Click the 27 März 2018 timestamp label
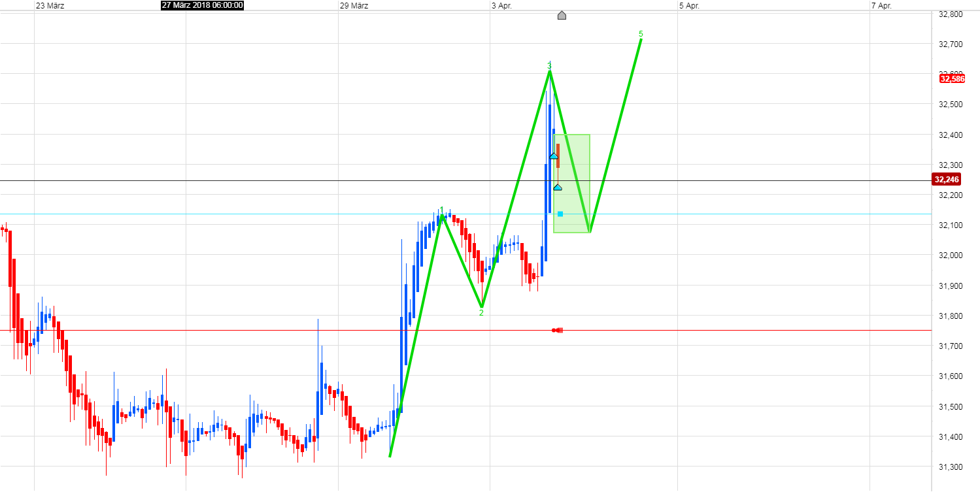 click(x=201, y=6)
